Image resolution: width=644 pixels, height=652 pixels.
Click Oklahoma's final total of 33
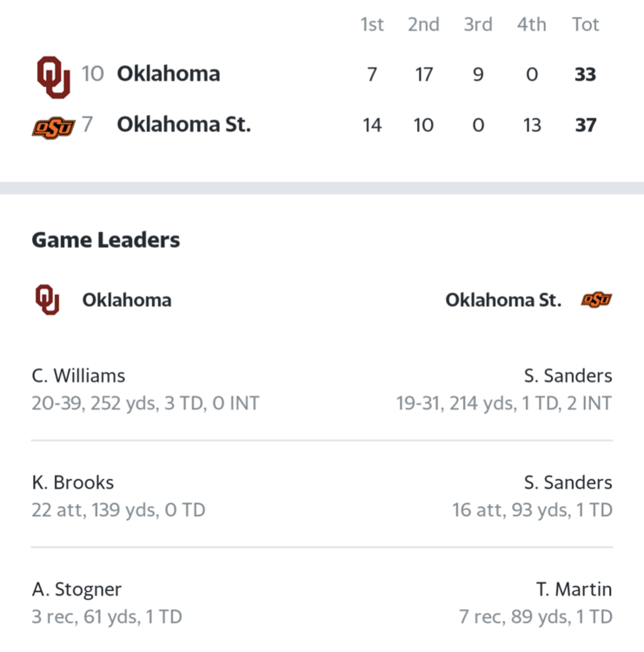[586, 75]
